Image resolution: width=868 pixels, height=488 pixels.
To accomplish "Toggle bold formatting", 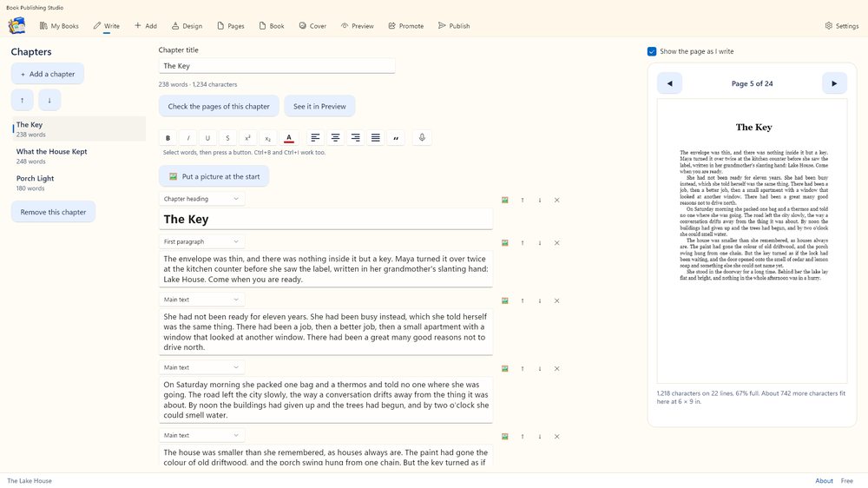I will coord(168,138).
